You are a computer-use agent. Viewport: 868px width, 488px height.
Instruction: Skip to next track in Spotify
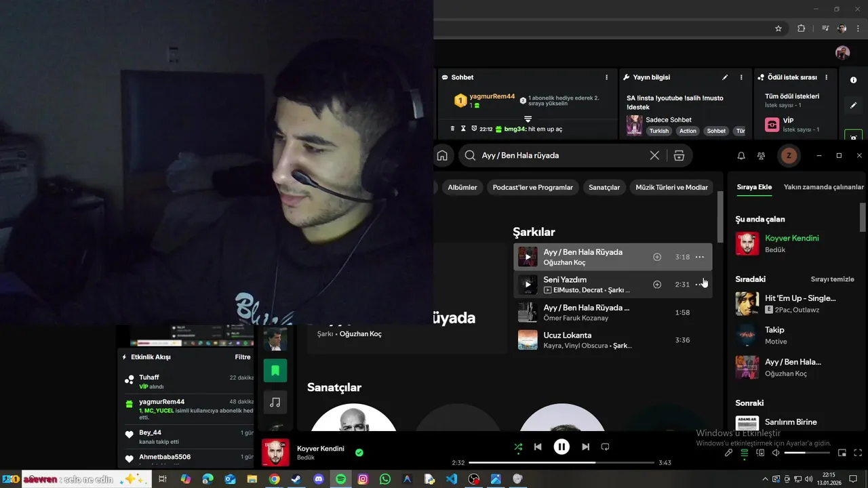coord(585,447)
